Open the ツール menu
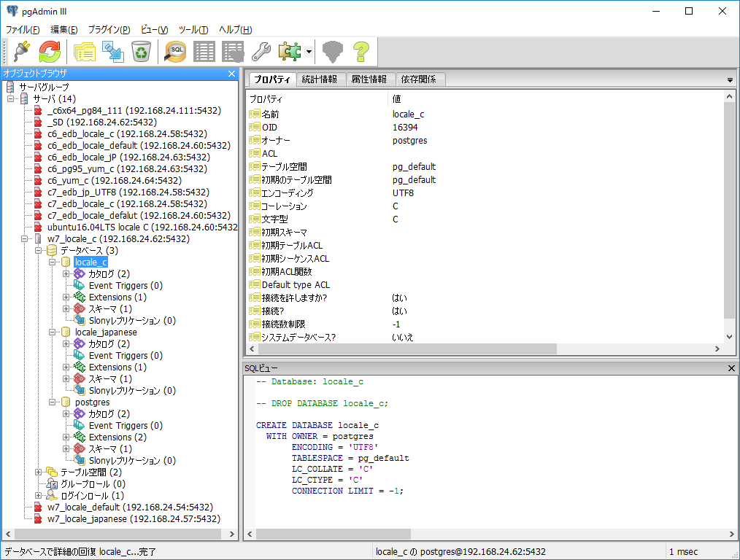This screenshot has height=560, width=740. point(193,30)
